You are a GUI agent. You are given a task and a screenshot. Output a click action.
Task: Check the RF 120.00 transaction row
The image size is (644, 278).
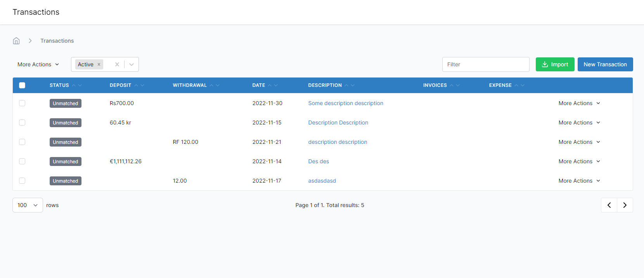(x=22, y=142)
